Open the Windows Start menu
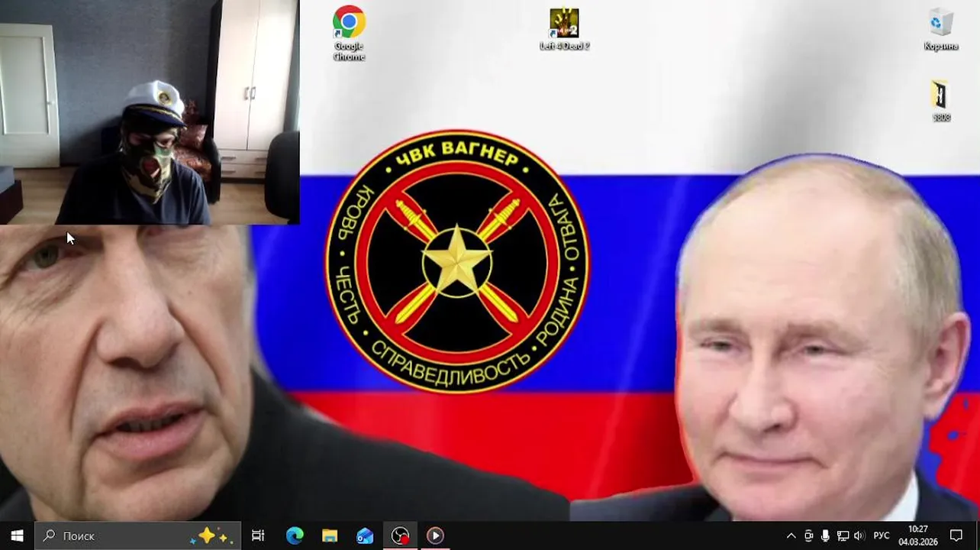This screenshot has width=980, height=550. 17,535
